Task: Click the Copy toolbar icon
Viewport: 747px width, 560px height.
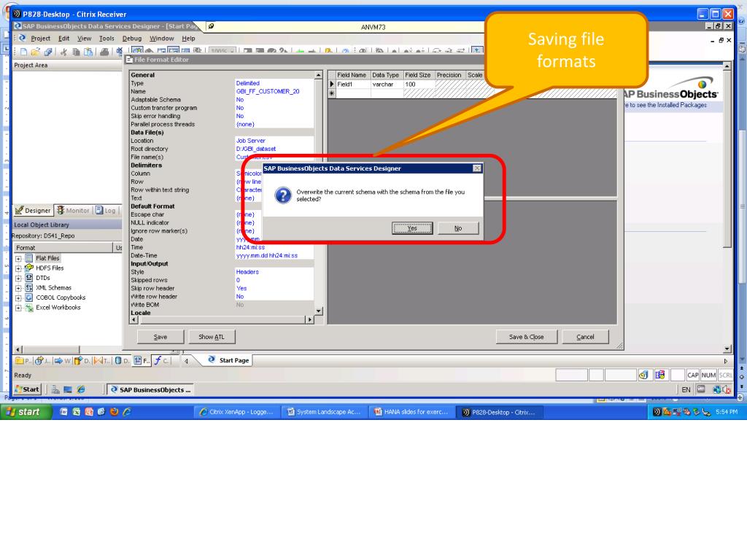Action: tap(76, 52)
